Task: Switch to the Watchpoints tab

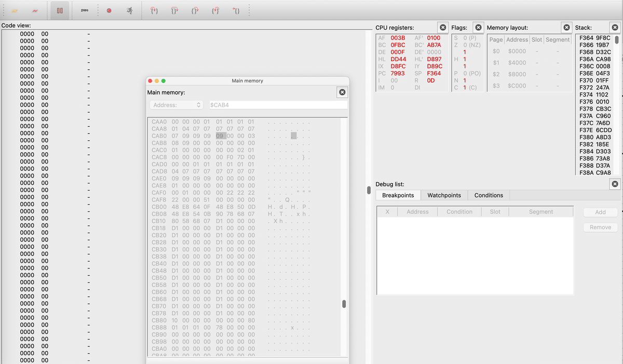Action: (x=444, y=195)
